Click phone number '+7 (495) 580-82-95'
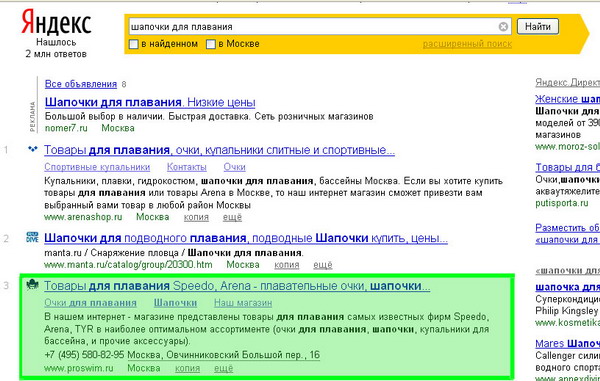This screenshot has height=381, width=600. pyautogui.click(x=84, y=355)
